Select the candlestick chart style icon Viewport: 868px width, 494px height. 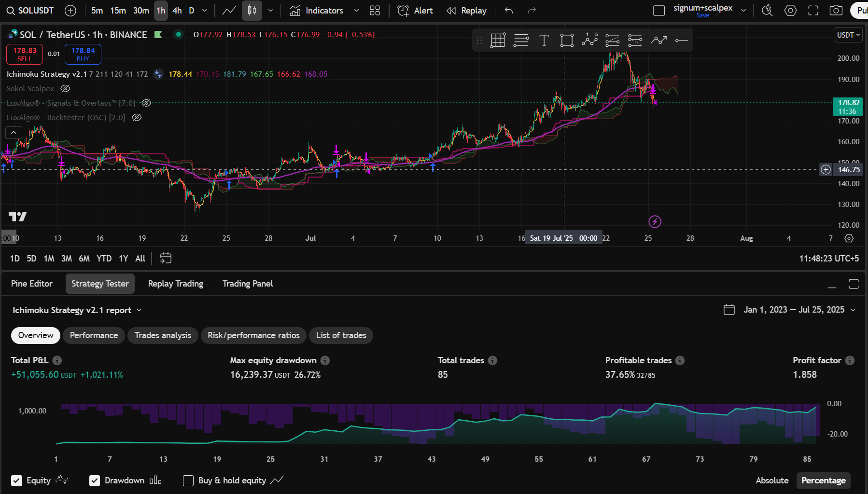(x=252, y=11)
